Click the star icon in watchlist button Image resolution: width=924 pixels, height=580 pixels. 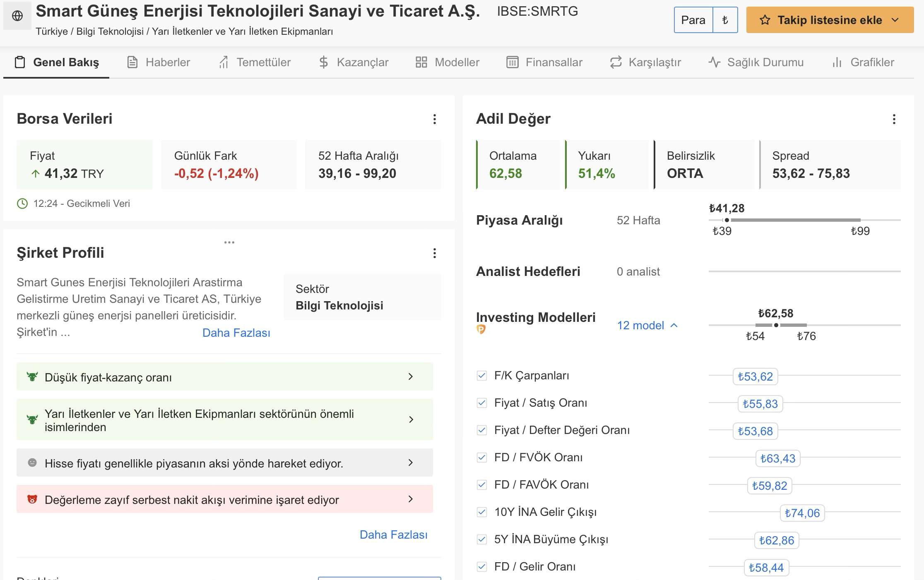(x=765, y=20)
